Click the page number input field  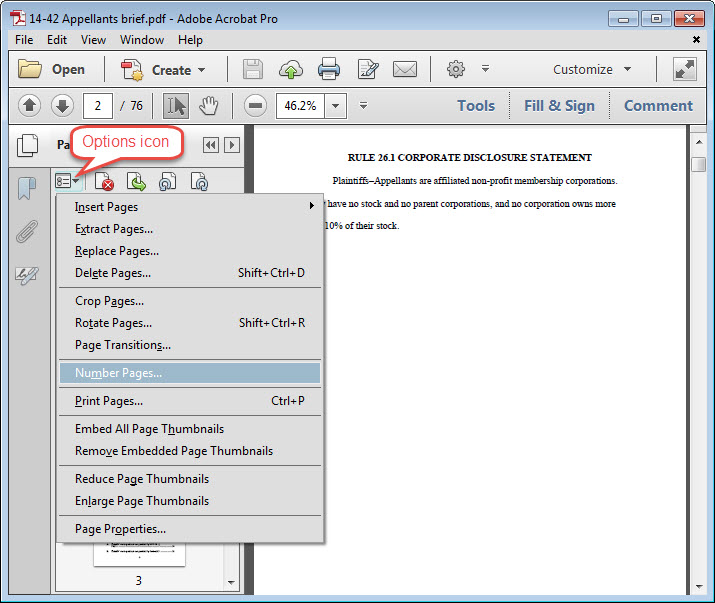coord(98,106)
